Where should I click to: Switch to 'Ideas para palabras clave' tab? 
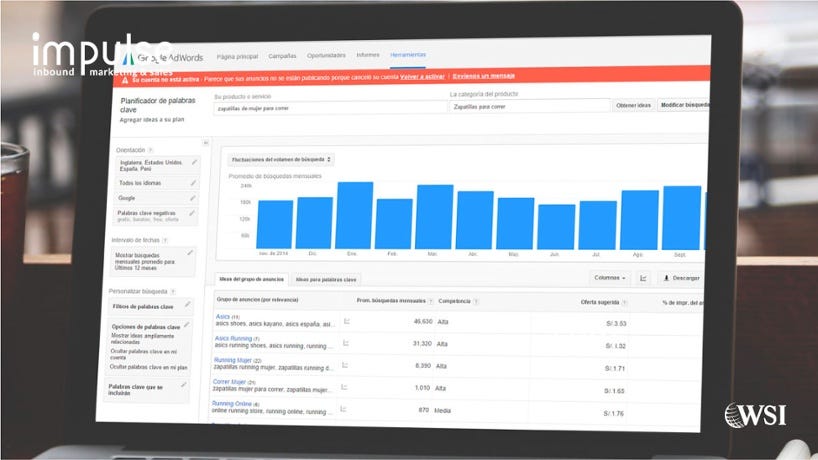tap(326, 280)
